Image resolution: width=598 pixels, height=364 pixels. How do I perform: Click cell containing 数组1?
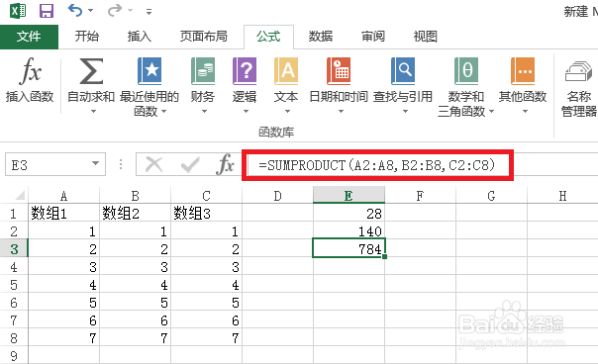coord(63,213)
